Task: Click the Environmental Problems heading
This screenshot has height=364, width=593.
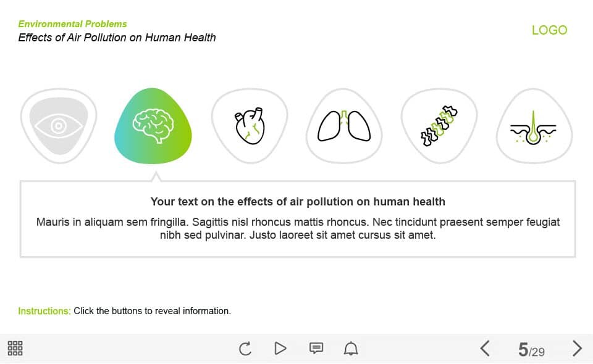Action: coord(72,24)
